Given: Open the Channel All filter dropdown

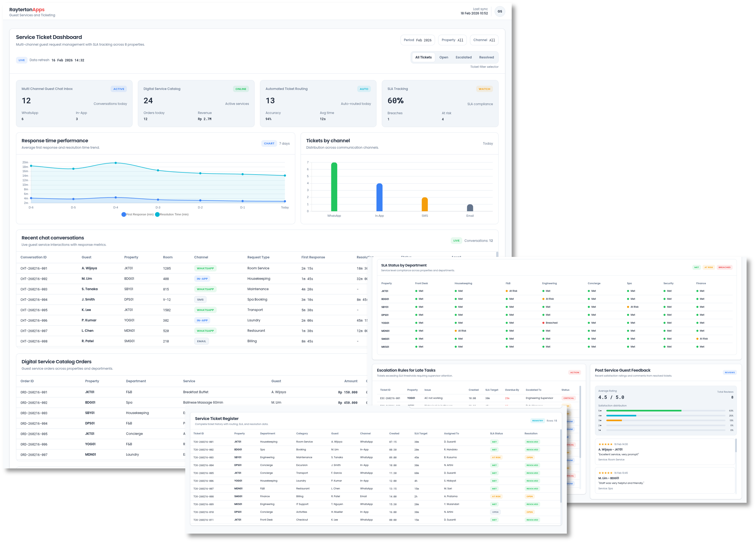Looking at the screenshot, I should (x=484, y=40).
